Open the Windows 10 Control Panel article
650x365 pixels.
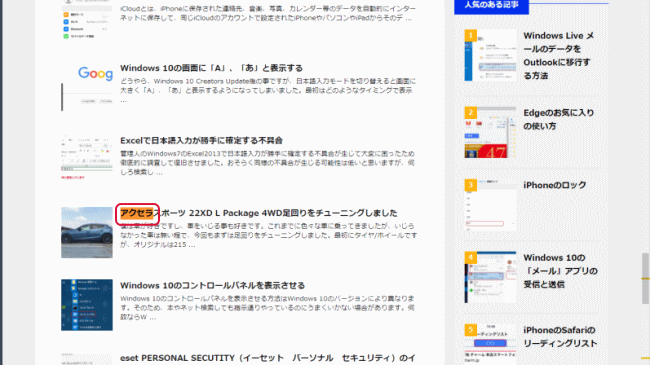213,285
